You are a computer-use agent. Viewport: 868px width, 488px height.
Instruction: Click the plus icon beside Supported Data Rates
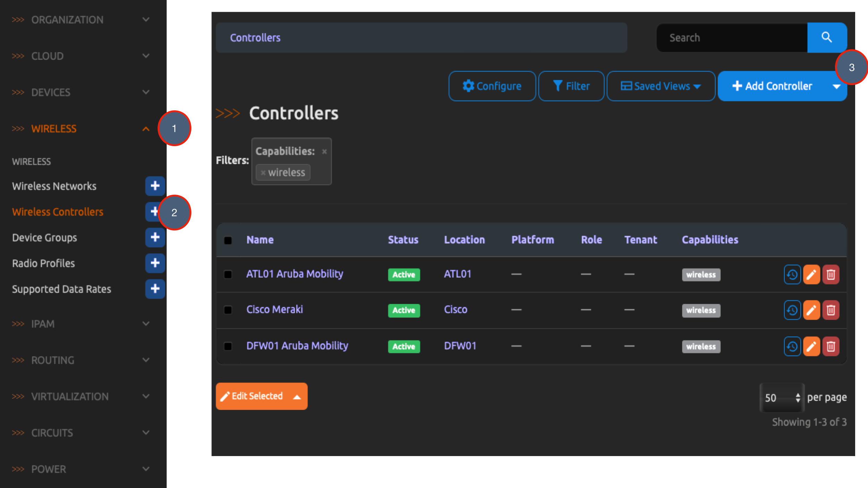click(x=155, y=289)
